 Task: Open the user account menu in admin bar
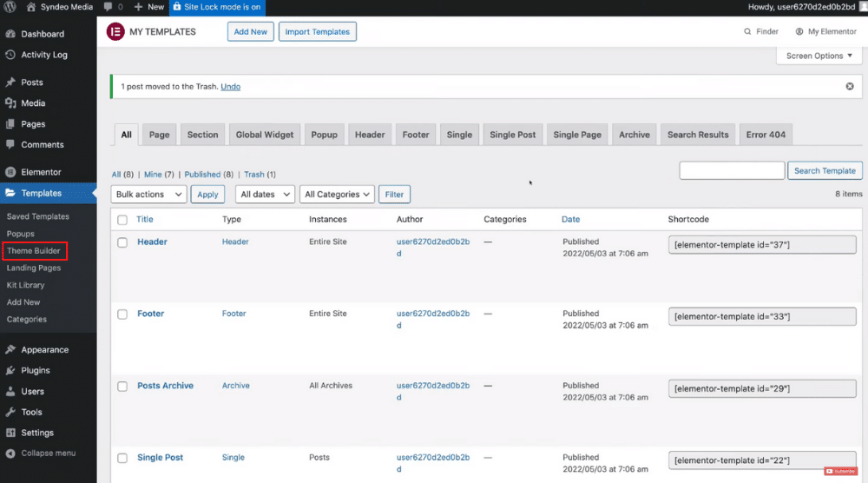point(806,7)
